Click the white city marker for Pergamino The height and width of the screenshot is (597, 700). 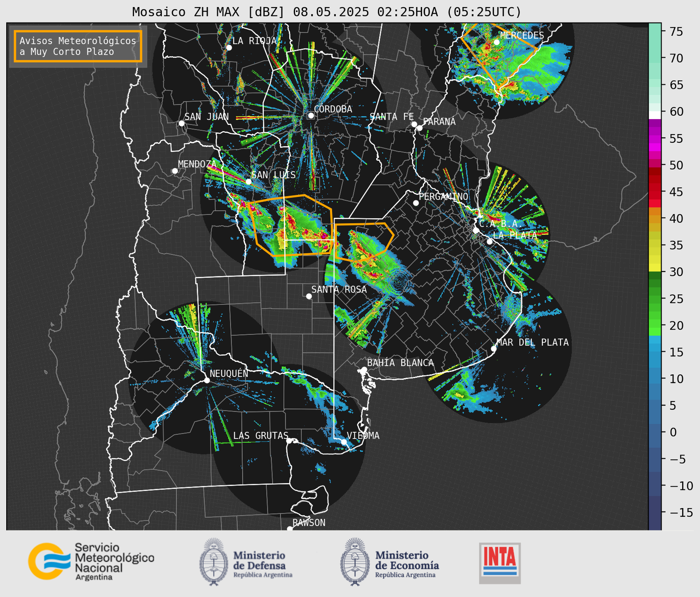416,203
